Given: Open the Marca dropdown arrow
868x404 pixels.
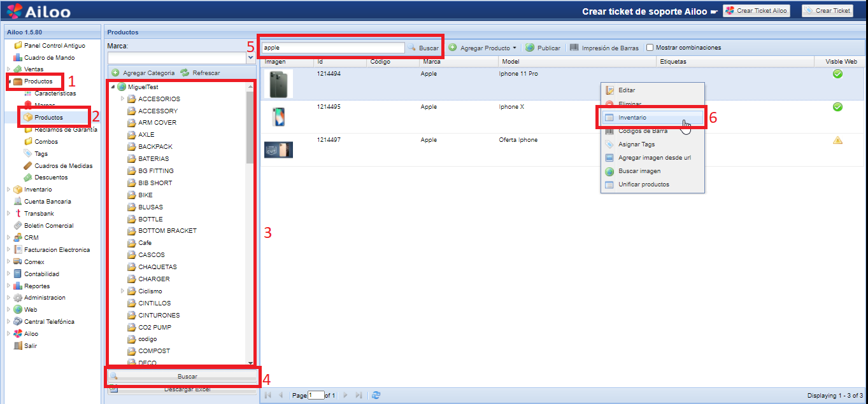Looking at the screenshot, I should pyautogui.click(x=250, y=57).
